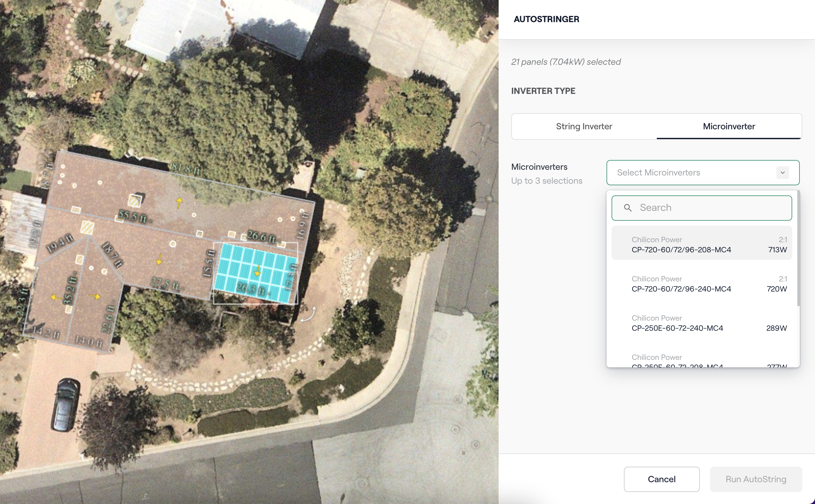Click the yellow azimuth arrow on the selected panel array
The height and width of the screenshot is (504, 815).
pyautogui.click(x=258, y=271)
